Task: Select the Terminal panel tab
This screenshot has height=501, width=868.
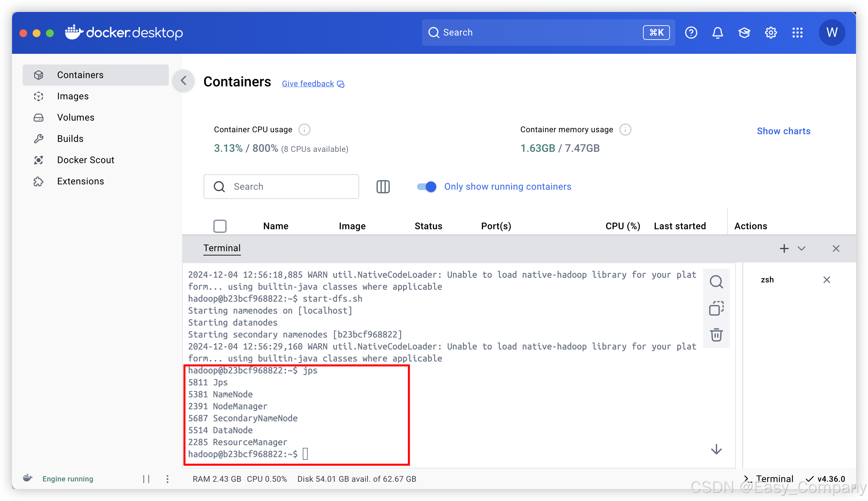Action: coord(222,248)
